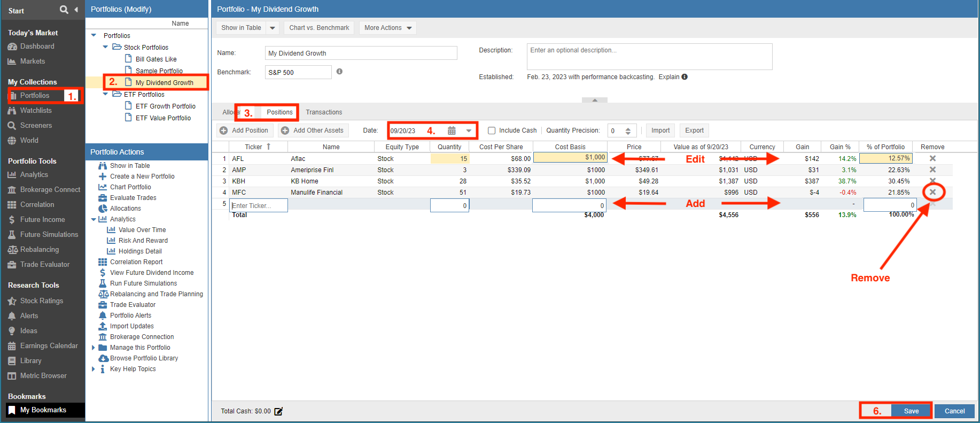
Task: Open Stock Ratings research tool
Action: click(x=41, y=301)
